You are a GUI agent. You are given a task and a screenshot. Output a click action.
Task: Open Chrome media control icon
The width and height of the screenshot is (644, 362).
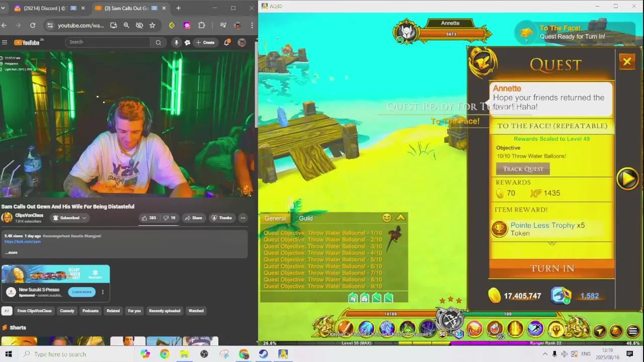(223, 25)
